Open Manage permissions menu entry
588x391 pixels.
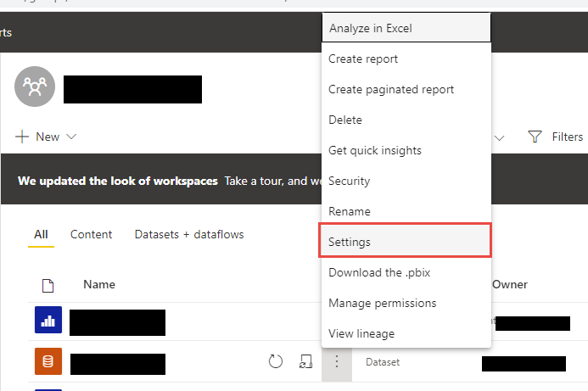[382, 303]
